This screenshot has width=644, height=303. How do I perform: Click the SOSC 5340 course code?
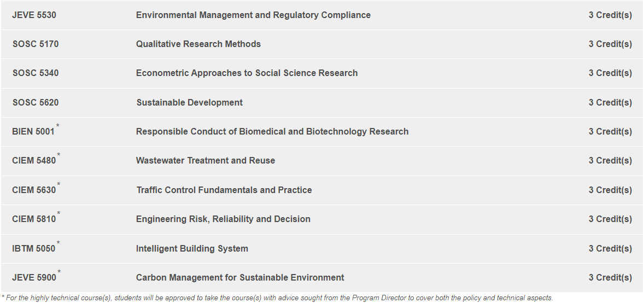(36, 73)
